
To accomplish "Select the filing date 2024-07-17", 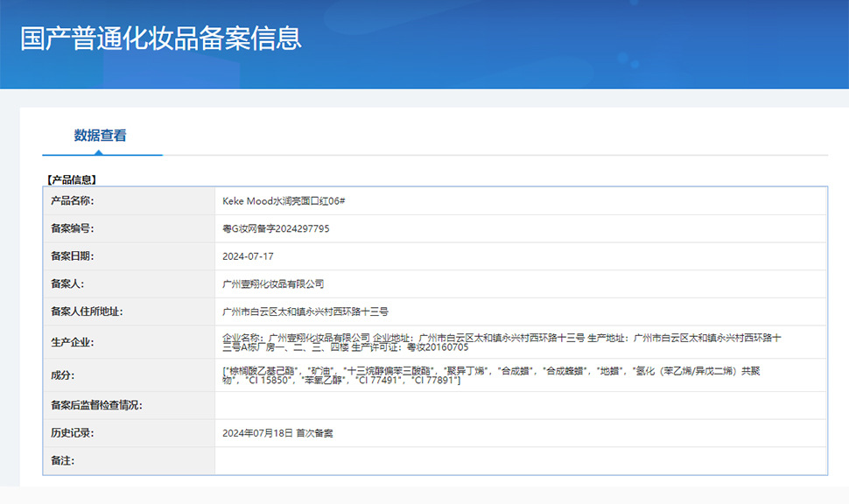I will [249, 256].
